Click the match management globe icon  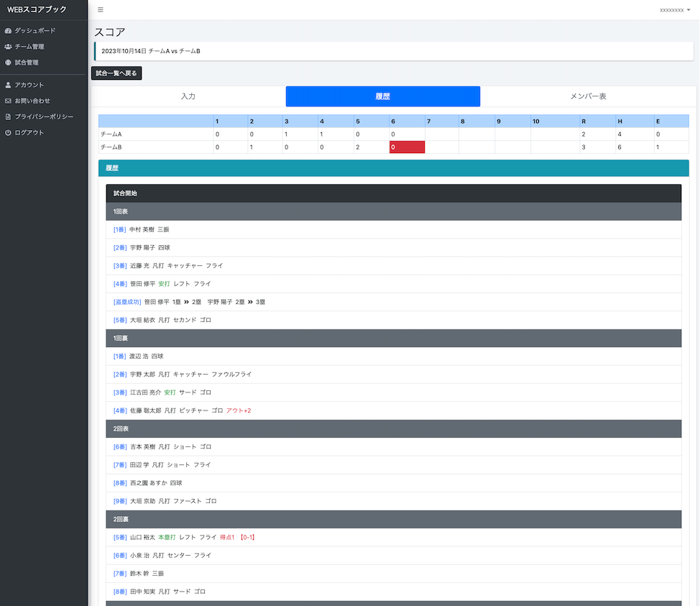(x=8, y=63)
